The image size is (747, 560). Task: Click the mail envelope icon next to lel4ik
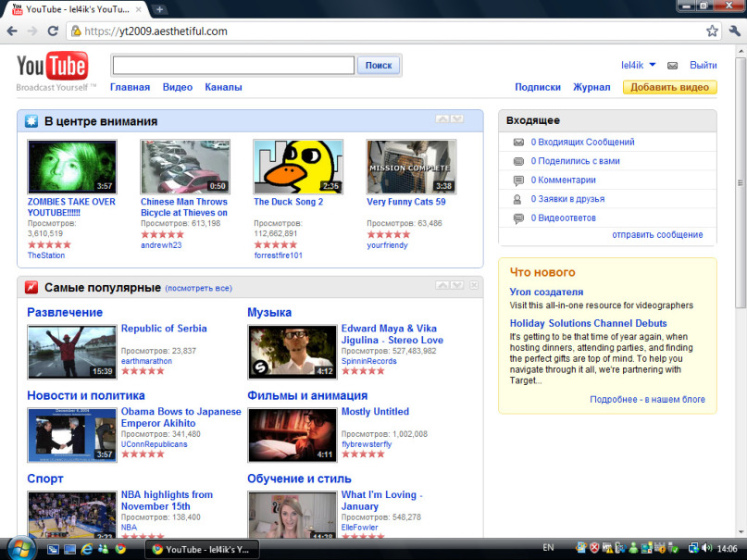pyautogui.click(x=672, y=66)
